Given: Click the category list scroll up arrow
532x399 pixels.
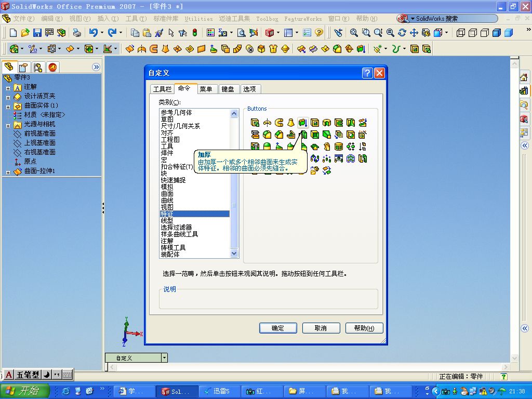Looking at the screenshot, I should coord(234,113).
